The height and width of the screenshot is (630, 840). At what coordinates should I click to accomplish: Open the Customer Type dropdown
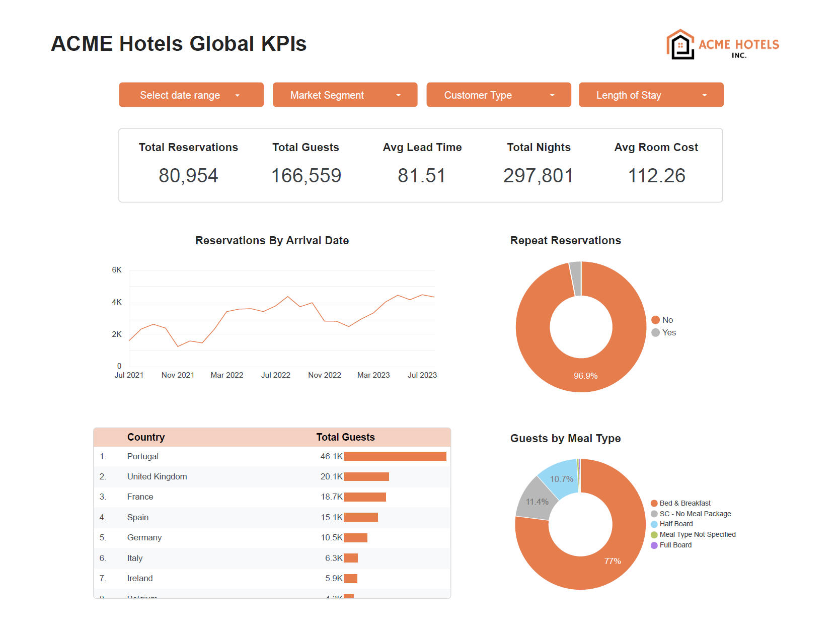click(x=498, y=95)
